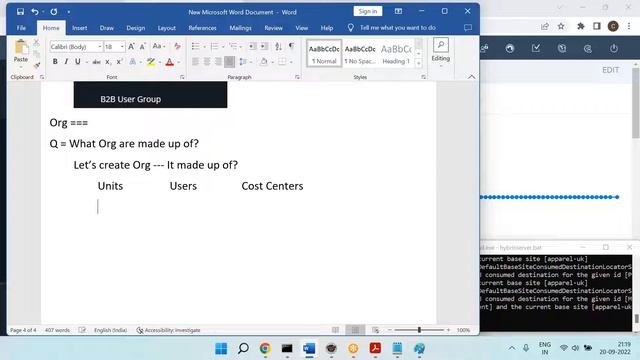Open the File tab
This screenshot has height=360, width=640.
[21, 28]
